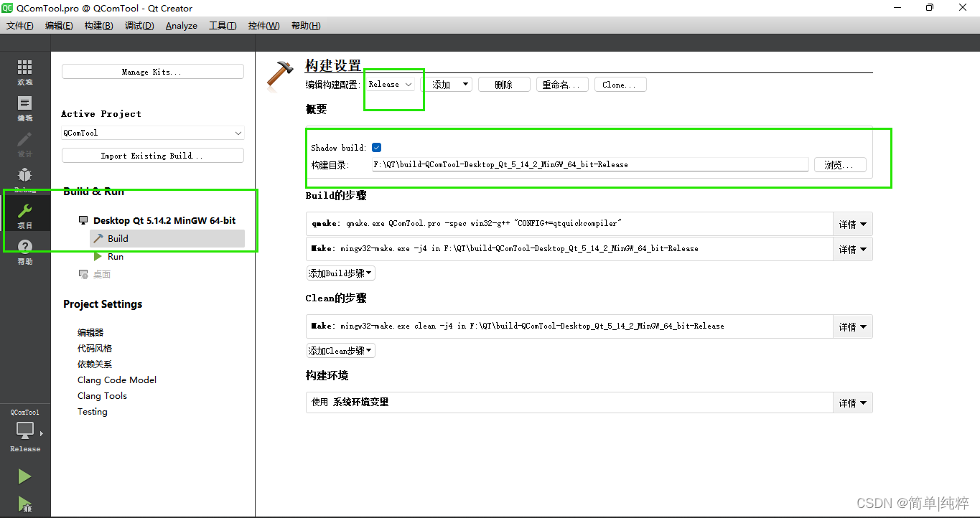Start debugging with the bug-arrow button
980x518 pixels.
click(24, 504)
